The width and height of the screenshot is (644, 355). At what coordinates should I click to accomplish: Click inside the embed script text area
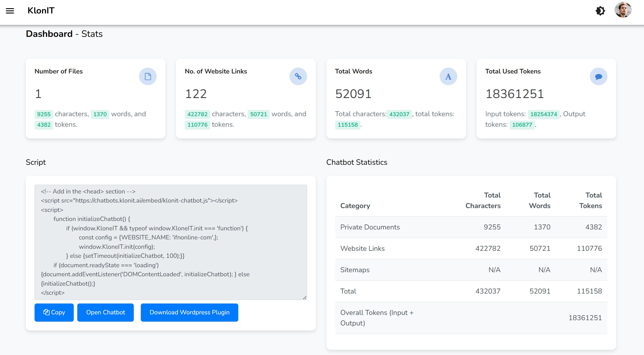pyautogui.click(x=170, y=242)
